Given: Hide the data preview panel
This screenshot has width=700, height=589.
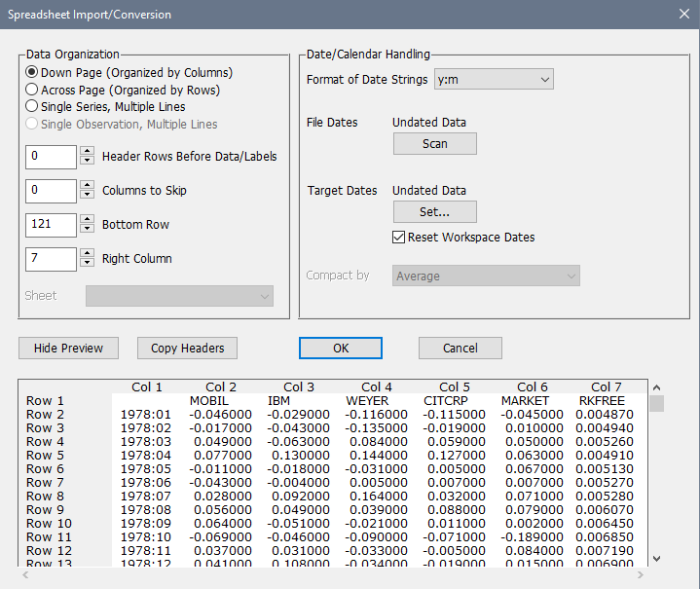Looking at the screenshot, I should 68,348.
